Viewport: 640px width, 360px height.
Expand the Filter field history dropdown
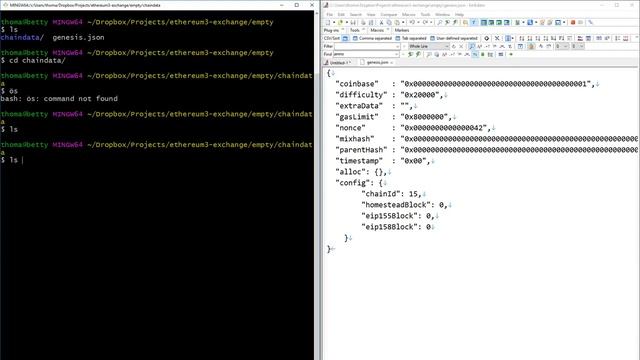(398, 46)
